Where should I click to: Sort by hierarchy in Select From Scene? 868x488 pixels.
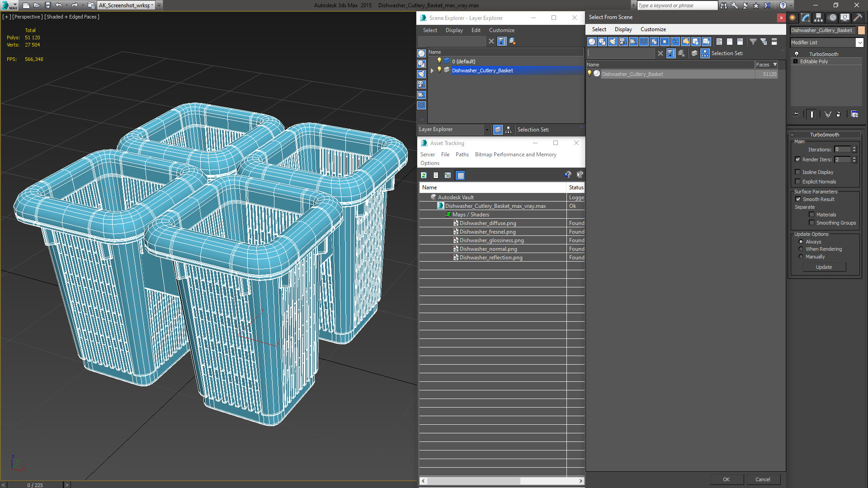click(x=705, y=53)
